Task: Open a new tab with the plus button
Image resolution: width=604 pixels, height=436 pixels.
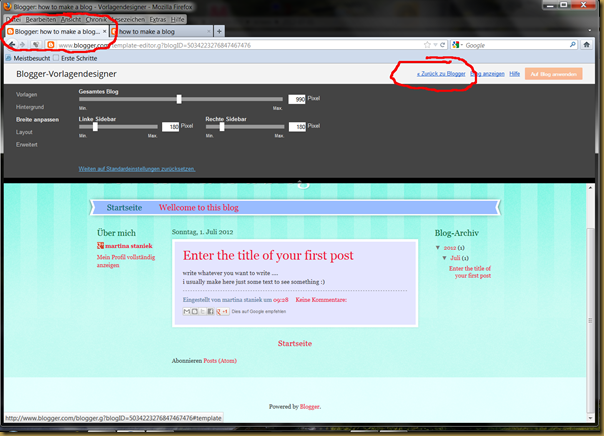Action: [219, 31]
